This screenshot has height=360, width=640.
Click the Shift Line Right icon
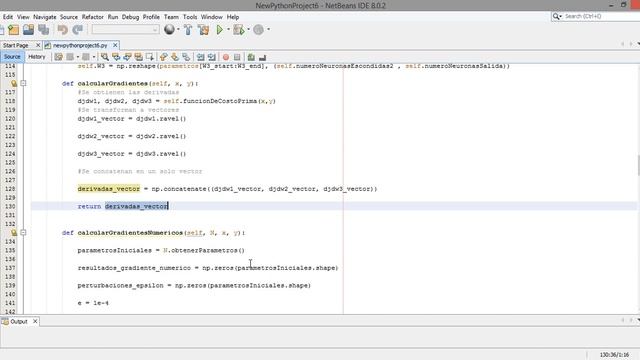[211, 57]
